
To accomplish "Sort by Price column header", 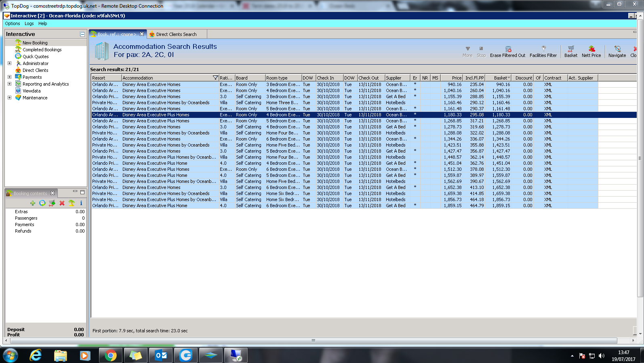I will pos(451,78).
